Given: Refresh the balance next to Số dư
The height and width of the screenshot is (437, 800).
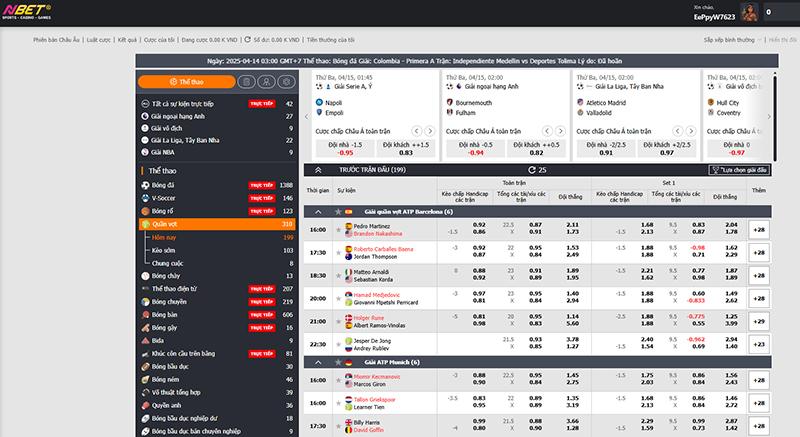Looking at the screenshot, I should pyautogui.click(x=247, y=39).
